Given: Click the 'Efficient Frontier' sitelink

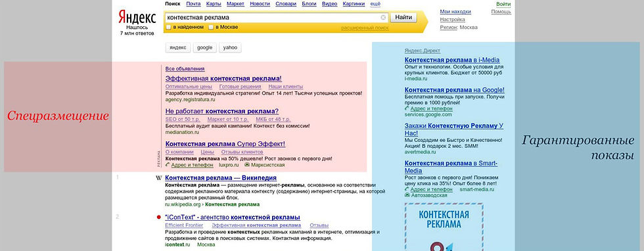Looking at the screenshot, I should 184,225.
